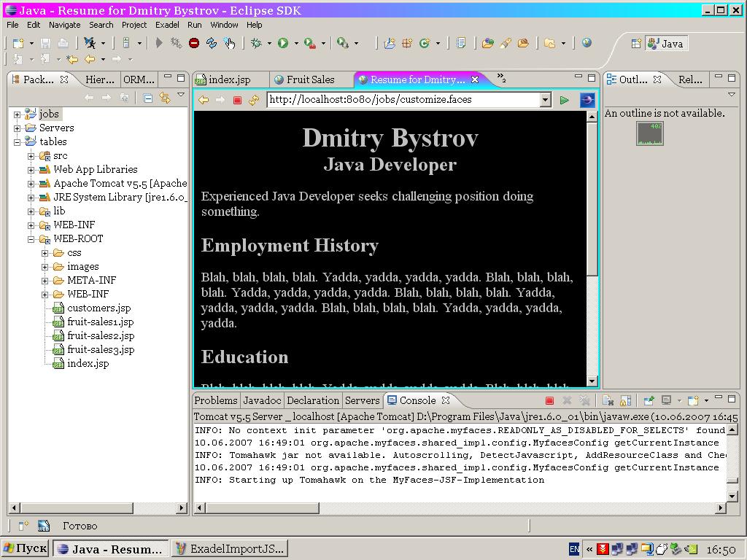
Task: Expand the css folder node
Action: pos(44,253)
